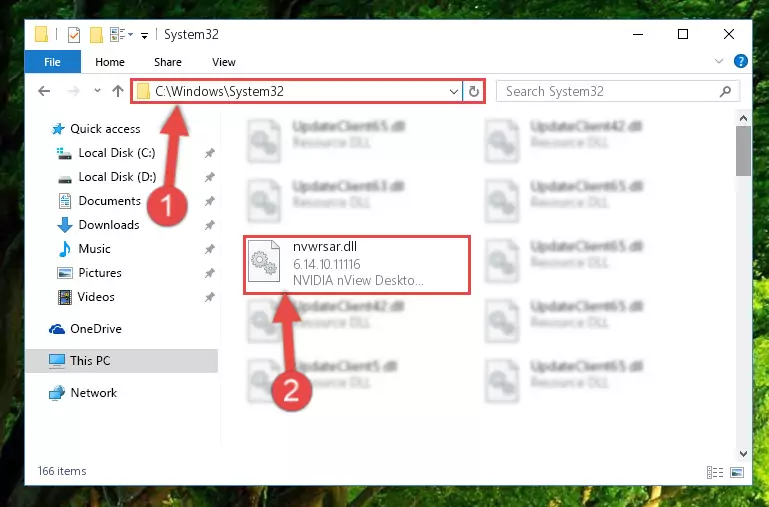Viewport: 769px width, 507px height.
Task: Select the nvwrsar.dll file
Action: 357,265
